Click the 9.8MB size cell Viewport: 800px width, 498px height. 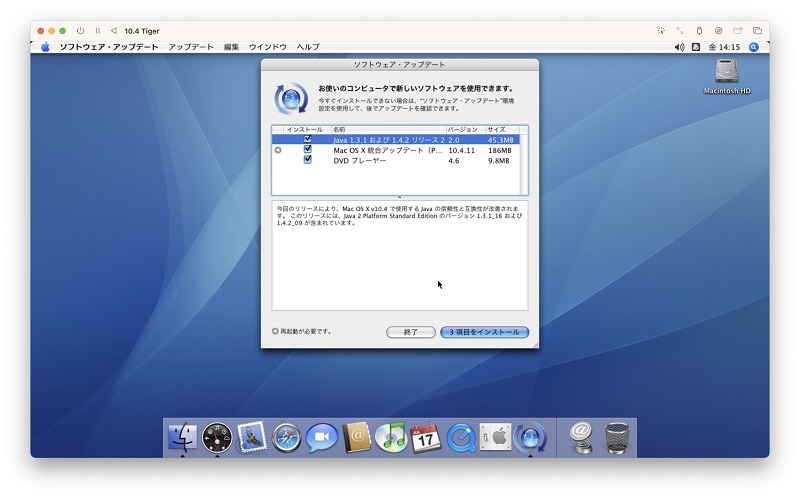(x=498, y=161)
